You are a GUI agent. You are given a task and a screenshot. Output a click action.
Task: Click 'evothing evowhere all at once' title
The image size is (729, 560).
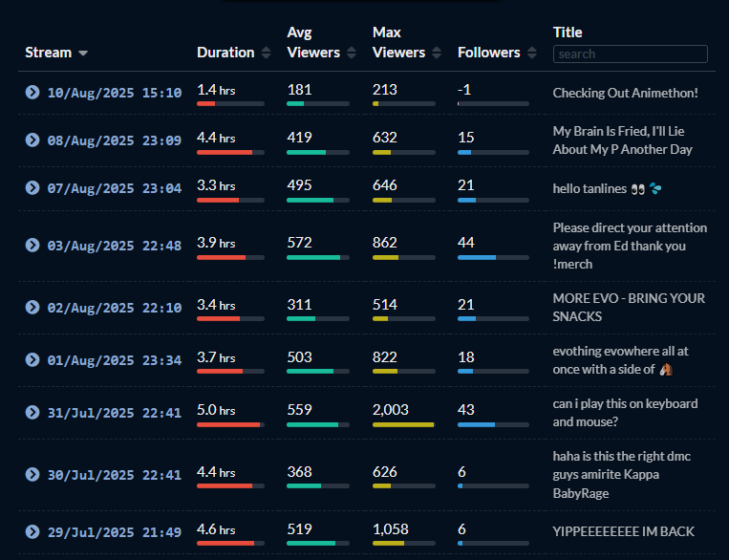tap(621, 360)
